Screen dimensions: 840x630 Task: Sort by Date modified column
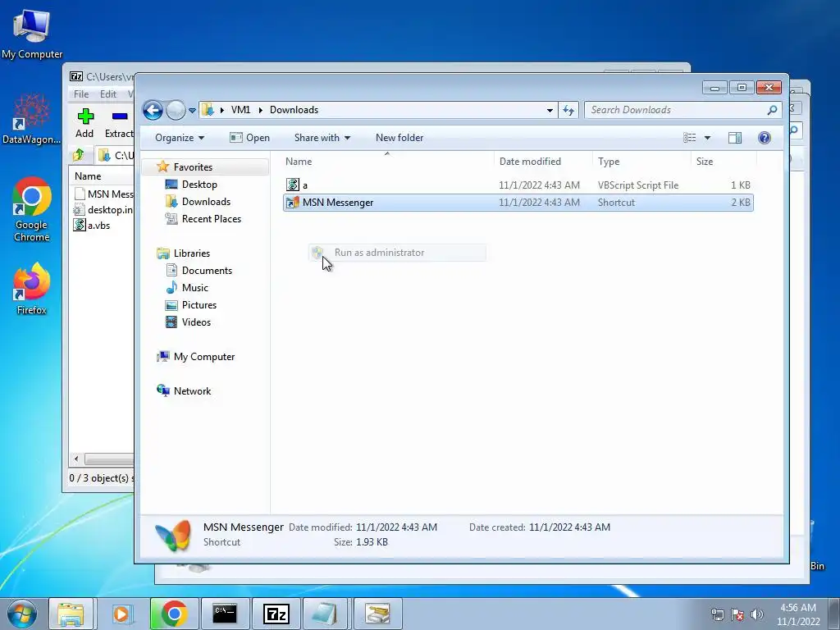coord(543,162)
